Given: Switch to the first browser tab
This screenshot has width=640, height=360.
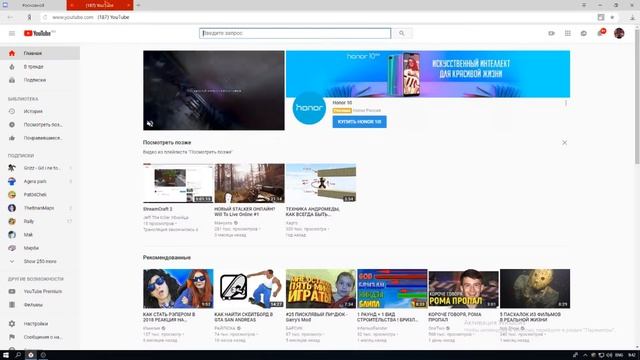Looking at the screenshot, I should 33,5.
